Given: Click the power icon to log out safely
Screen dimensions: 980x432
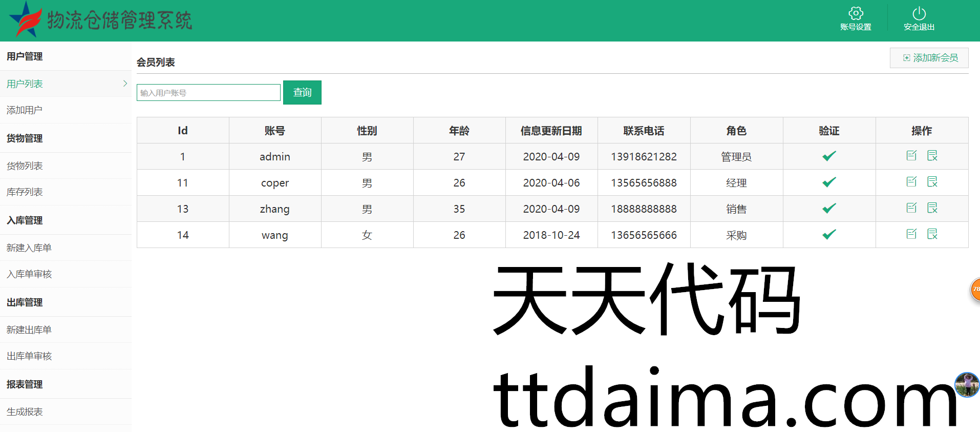Looking at the screenshot, I should pos(919,14).
